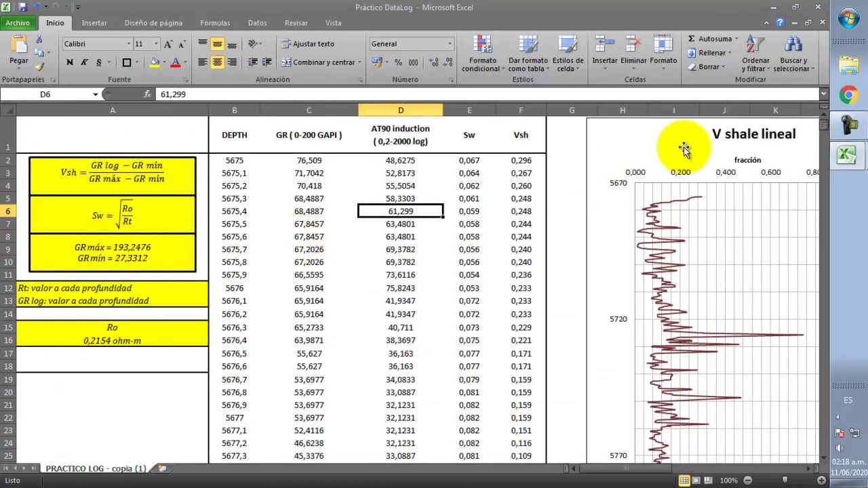
Task: Decrease the cell indent
Action: click(253, 62)
